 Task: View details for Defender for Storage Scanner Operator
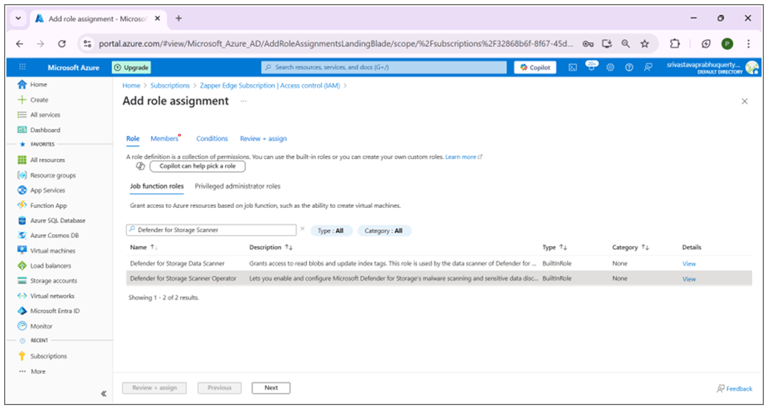pos(689,279)
